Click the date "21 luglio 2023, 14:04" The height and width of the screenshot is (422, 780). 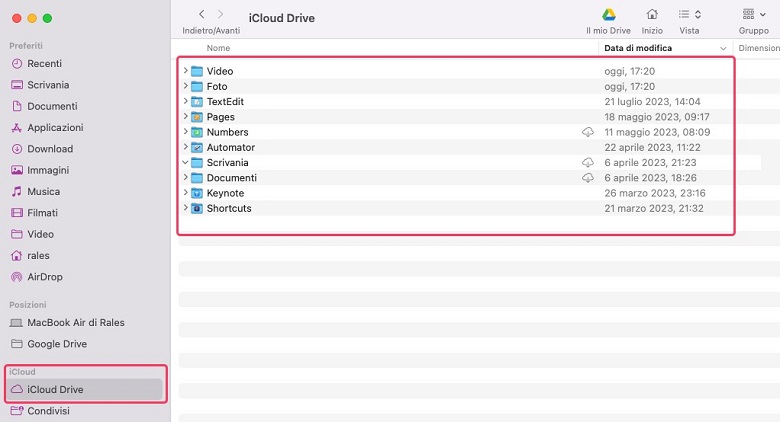coord(652,102)
